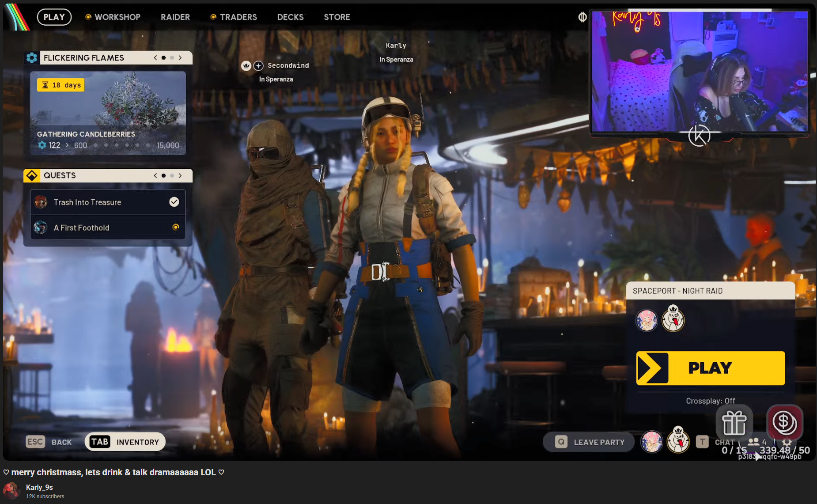The width and height of the screenshot is (817, 504).
Task: Click the 15,000 final milestone value
Action: click(x=168, y=145)
